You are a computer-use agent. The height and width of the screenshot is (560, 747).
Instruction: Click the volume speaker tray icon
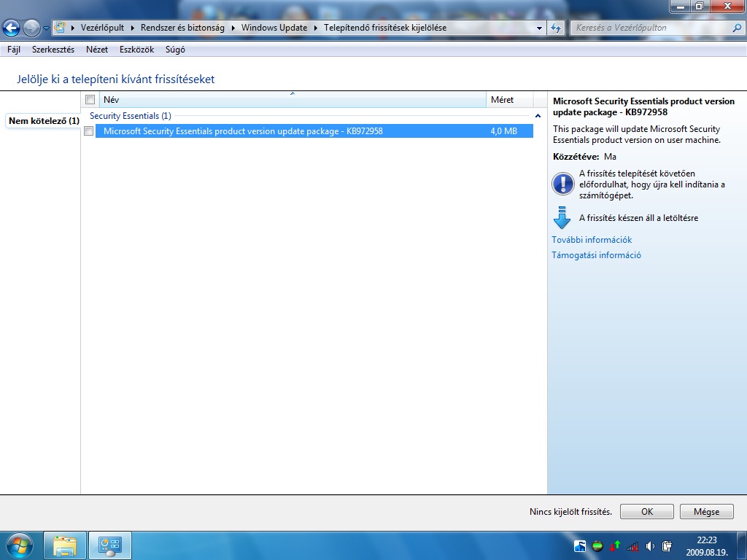[650, 545]
